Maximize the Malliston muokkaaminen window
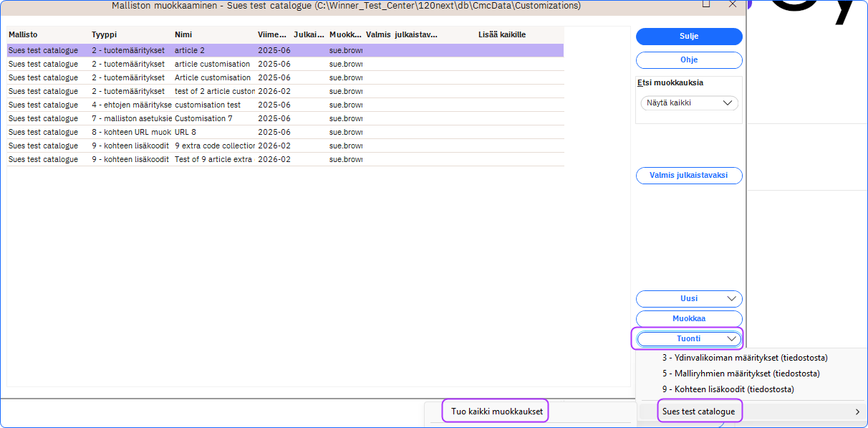 (x=706, y=4)
